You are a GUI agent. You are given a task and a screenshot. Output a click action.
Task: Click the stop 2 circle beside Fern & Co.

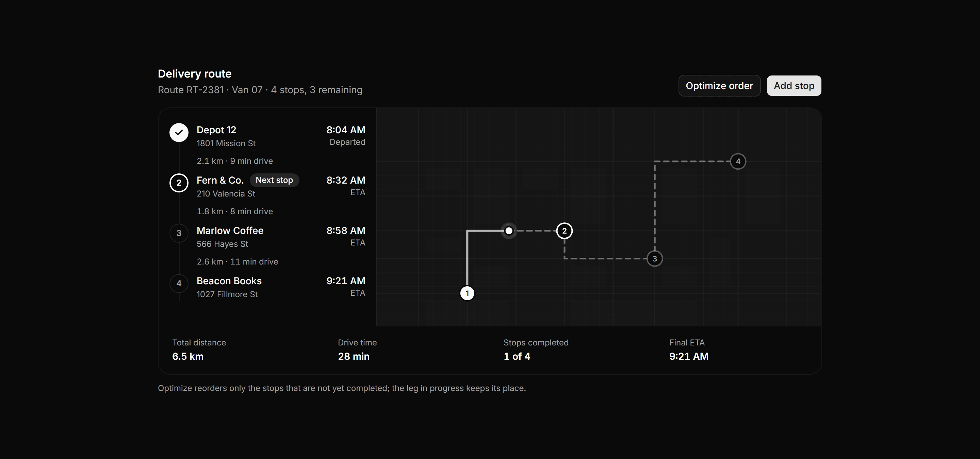pyautogui.click(x=179, y=183)
